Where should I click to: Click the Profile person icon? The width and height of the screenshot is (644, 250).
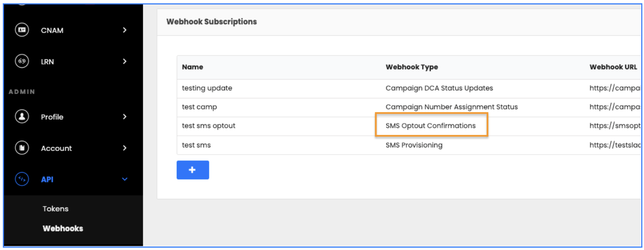click(x=22, y=116)
